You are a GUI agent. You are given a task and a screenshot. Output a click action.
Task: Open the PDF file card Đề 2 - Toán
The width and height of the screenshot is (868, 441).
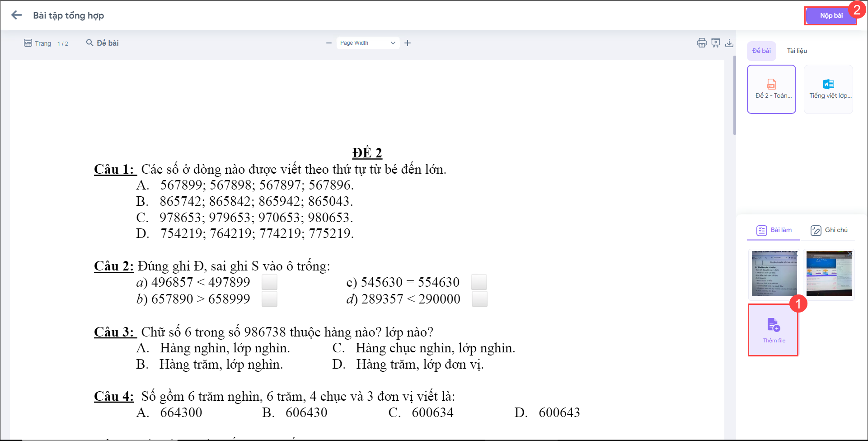[x=771, y=89]
